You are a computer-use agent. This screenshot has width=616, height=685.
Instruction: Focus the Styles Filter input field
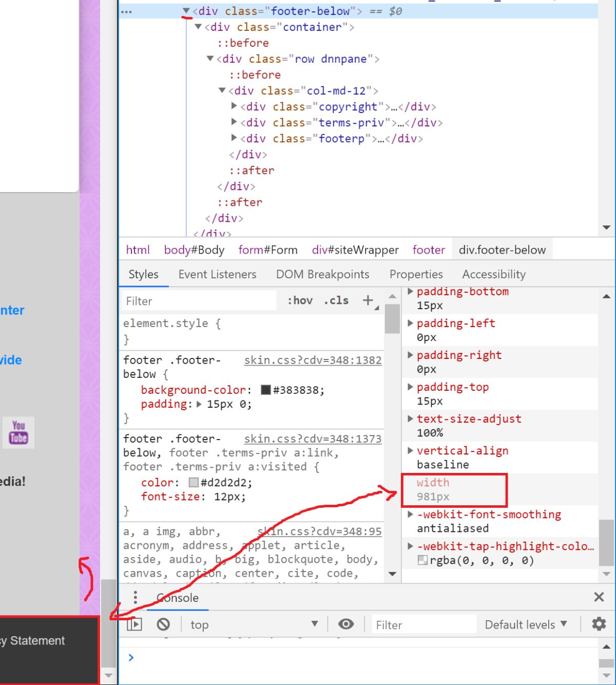pyautogui.click(x=199, y=301)
